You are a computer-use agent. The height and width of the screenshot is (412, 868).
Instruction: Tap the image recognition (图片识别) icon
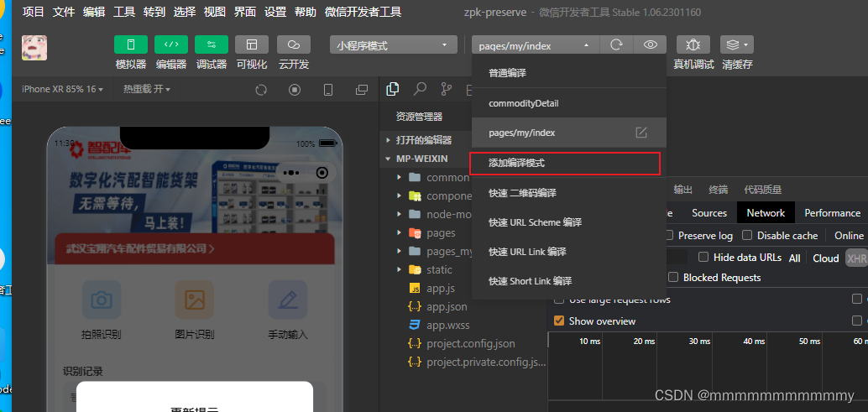[194, 300]
